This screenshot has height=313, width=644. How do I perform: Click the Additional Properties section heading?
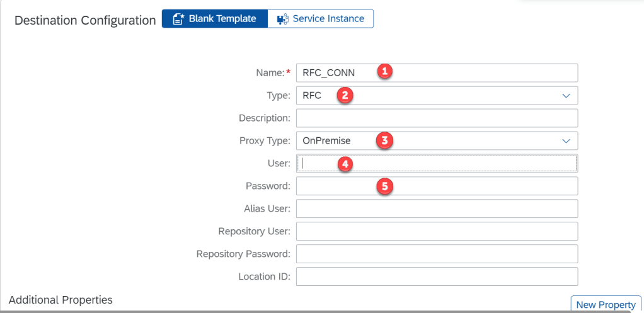[x=60, y=300]
